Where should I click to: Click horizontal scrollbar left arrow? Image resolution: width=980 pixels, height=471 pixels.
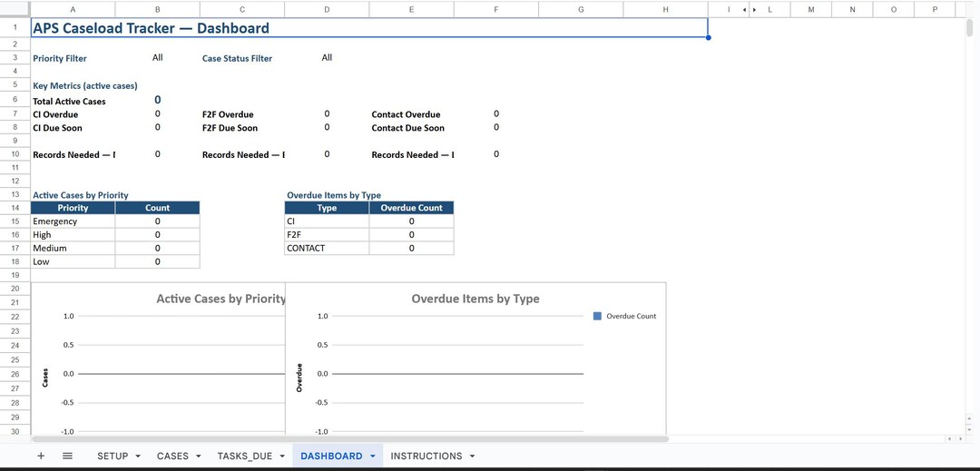click(949, 439)
